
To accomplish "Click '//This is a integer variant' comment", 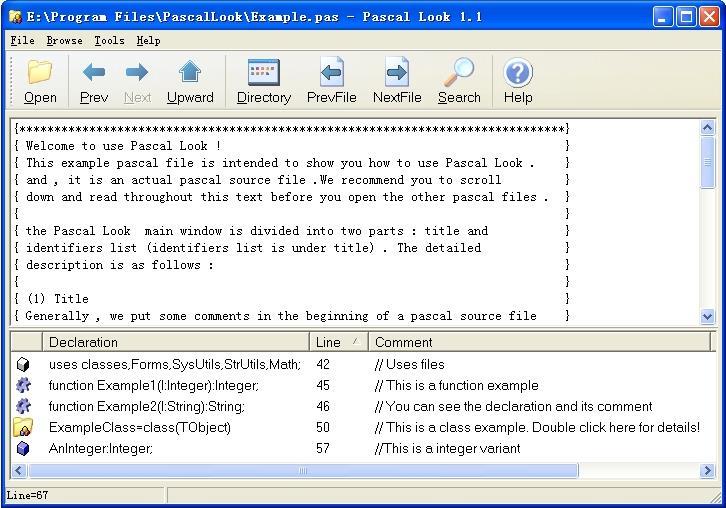I will (447, 448).
